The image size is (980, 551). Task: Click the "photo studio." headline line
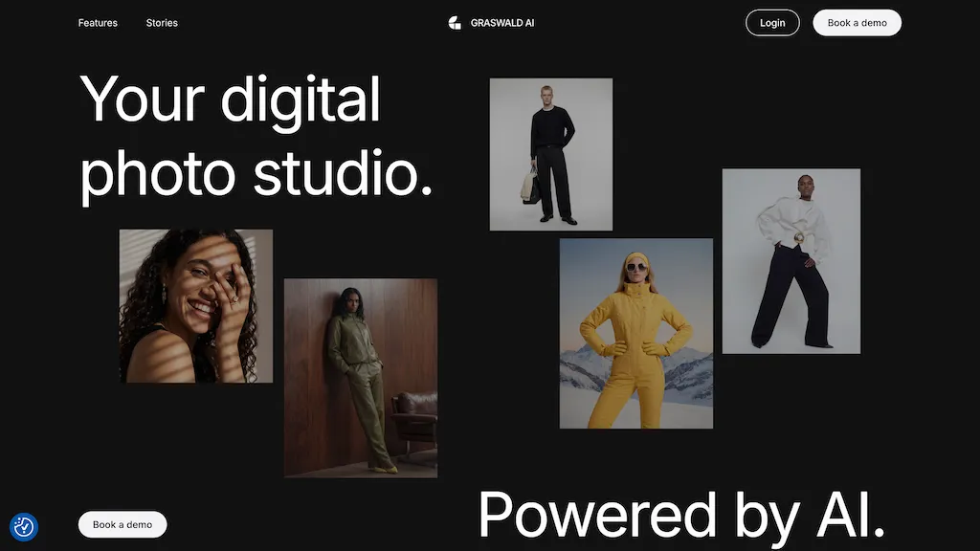[x=256, y=173]
